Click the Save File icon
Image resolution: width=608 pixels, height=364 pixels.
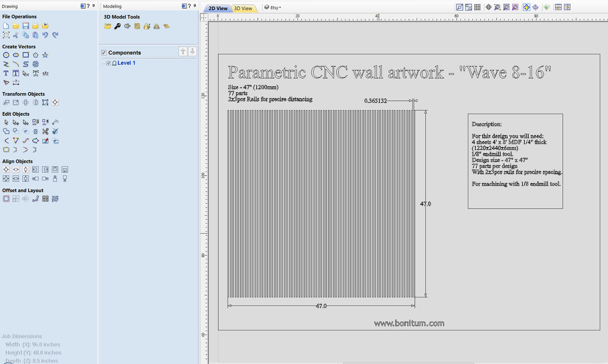click(26, 26)
